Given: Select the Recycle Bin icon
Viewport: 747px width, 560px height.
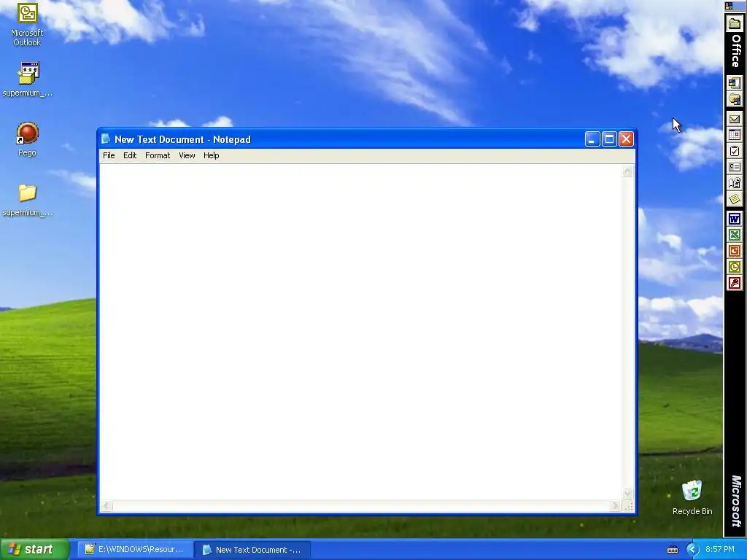Looking at the screenshot, I should click(x=692, y=497).
